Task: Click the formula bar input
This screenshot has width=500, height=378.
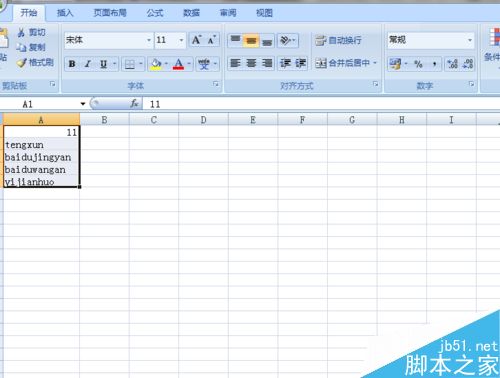Action: tap(321, 104)
